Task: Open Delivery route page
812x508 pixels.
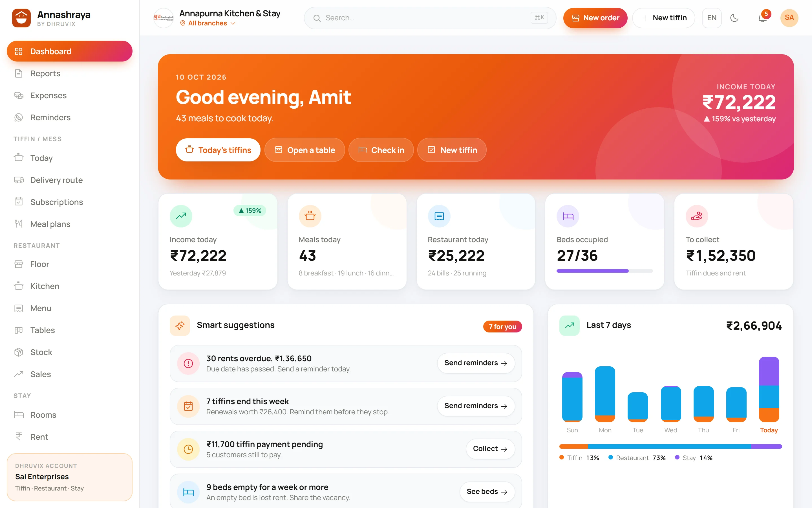Action: point(69,180)
